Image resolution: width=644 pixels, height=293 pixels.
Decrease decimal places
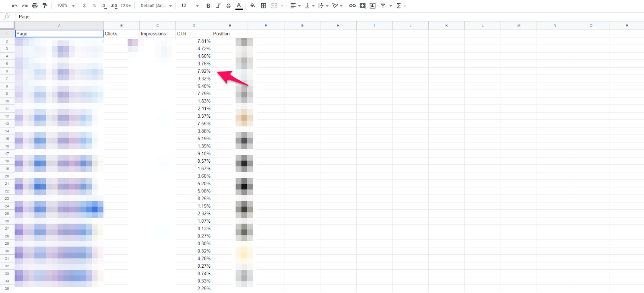pos(104,6)
